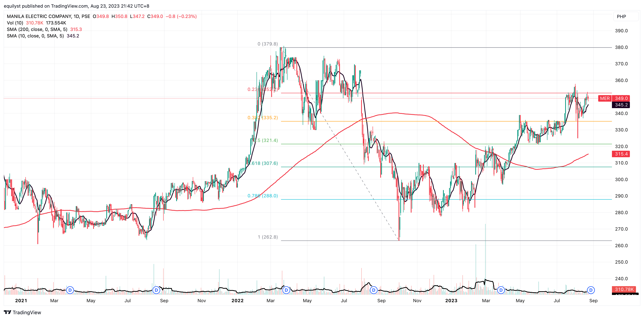
Task: Click the dividend marker near Mar 2021
Action: (70, 290)
